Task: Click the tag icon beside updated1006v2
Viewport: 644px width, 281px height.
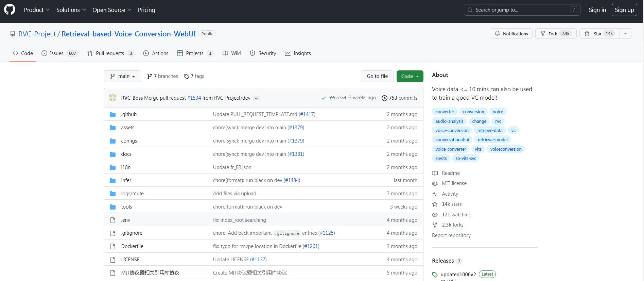Action: [435, 275]
